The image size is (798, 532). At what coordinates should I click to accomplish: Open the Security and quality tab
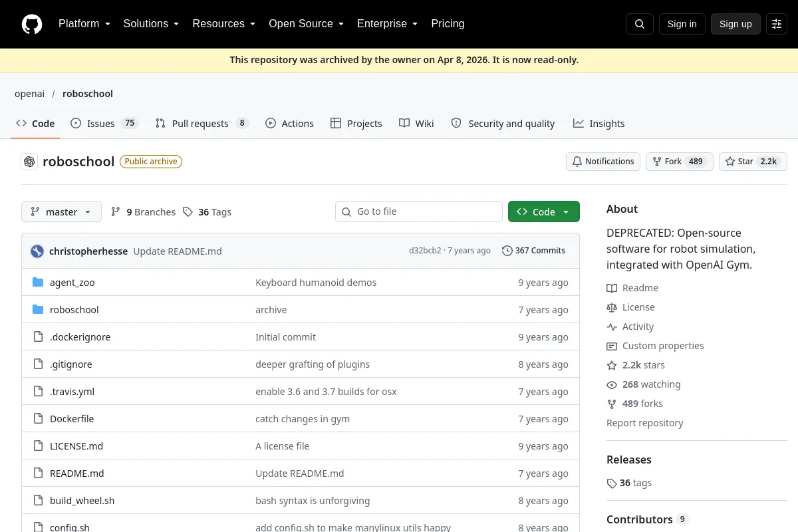(503, 123)
